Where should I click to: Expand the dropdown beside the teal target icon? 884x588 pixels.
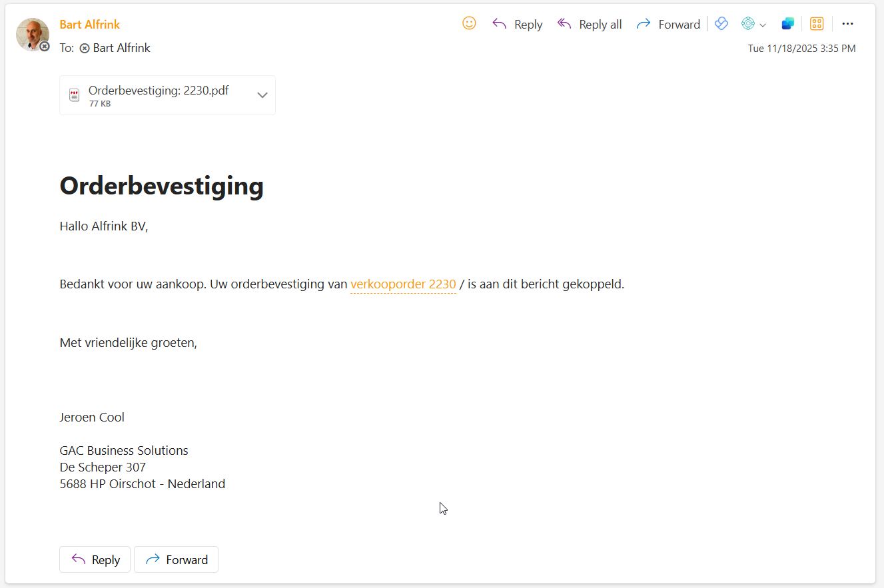[763, 25]
